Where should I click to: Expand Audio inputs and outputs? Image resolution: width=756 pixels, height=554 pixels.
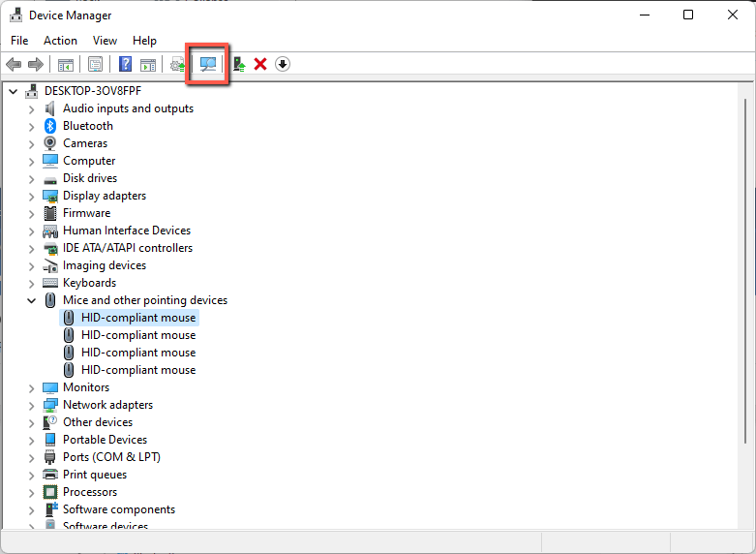[31, 109]
